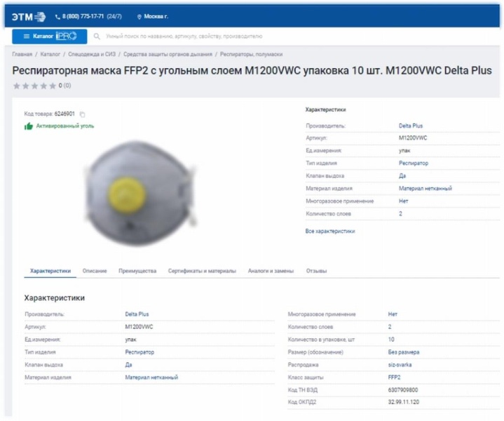Click the location pin icon near Москва

(x=139, y=17)
